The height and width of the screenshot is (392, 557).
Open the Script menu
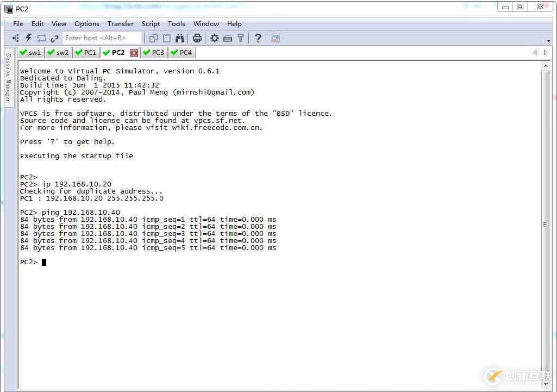click(151, 24)
